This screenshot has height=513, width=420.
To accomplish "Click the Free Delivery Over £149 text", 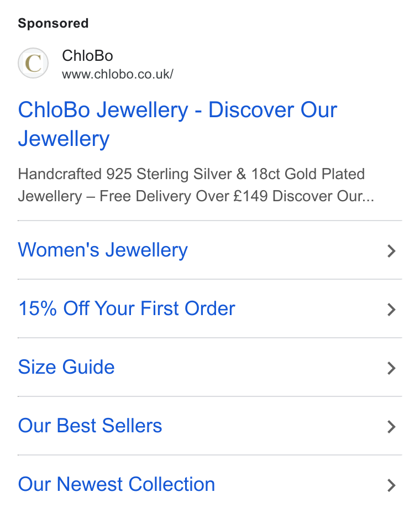I will 183,196.
